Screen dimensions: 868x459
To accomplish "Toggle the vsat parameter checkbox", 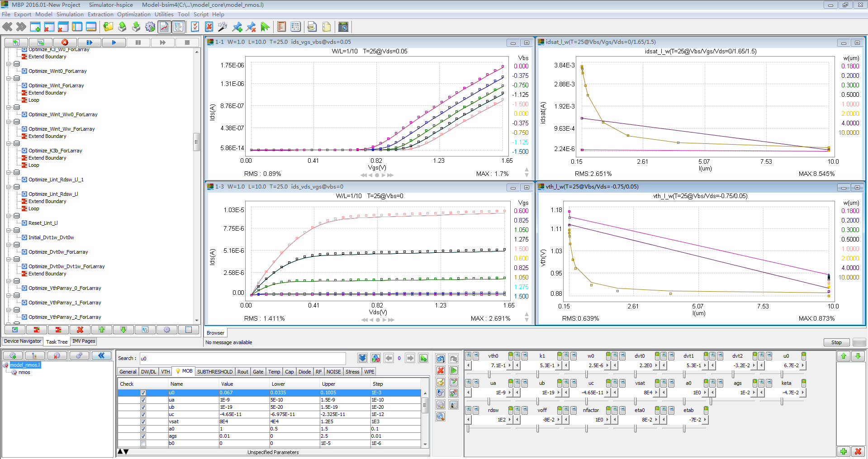I will point(143,422).
